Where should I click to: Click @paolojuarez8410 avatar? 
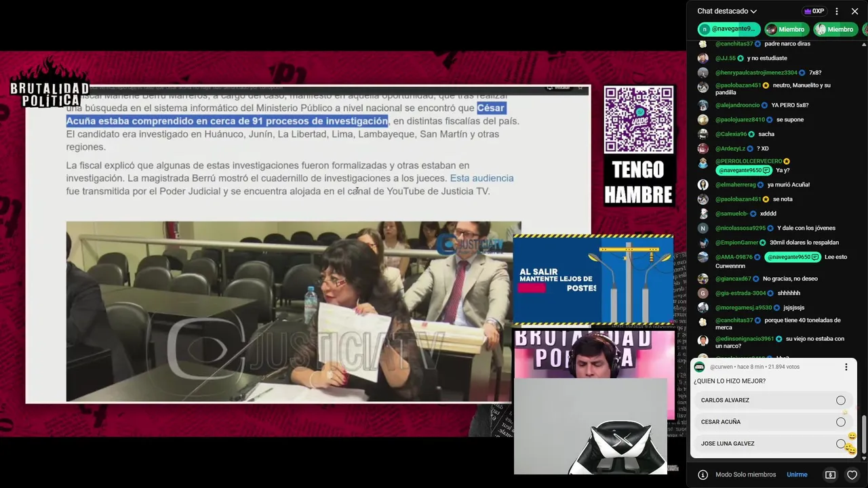[x=703, y=120]
